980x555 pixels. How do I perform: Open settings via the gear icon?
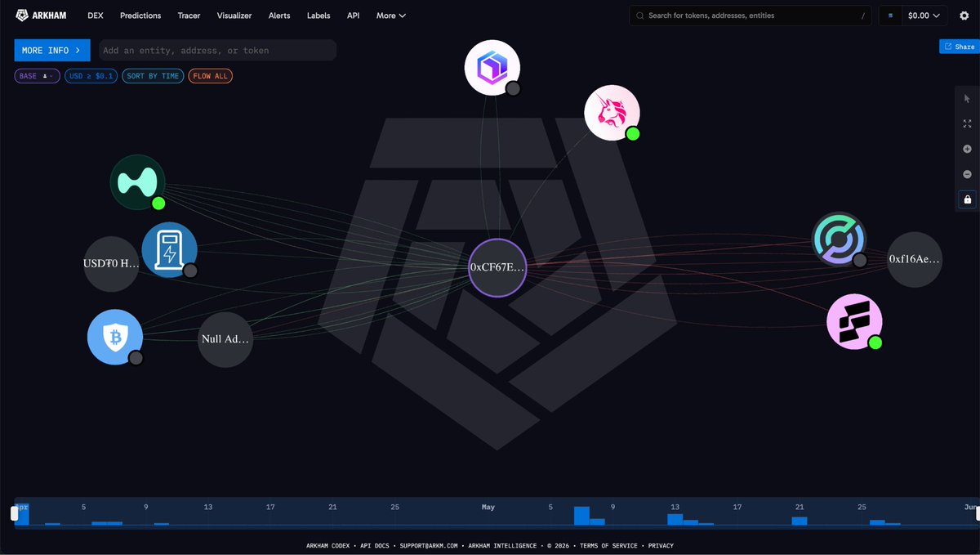coord(964,16)
